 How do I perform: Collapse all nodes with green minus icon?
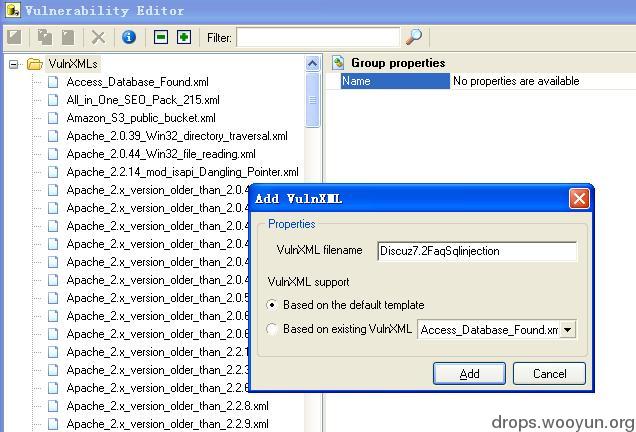pyautogui.click(x=161, y=37)
